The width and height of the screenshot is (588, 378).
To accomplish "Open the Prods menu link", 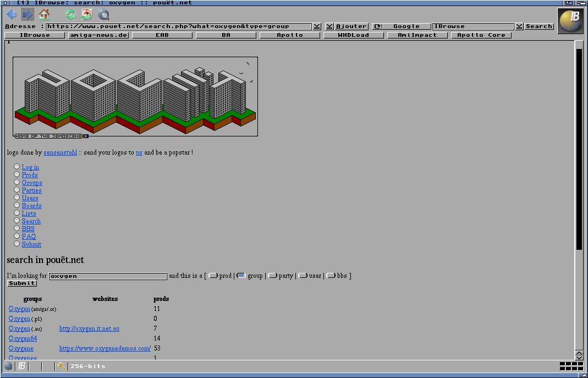I will point(30,175).
